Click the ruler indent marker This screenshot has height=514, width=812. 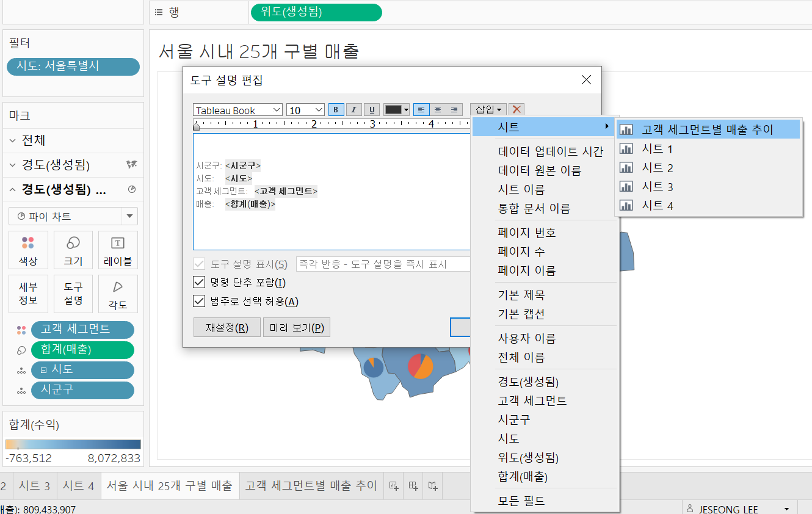pos(196,126)
